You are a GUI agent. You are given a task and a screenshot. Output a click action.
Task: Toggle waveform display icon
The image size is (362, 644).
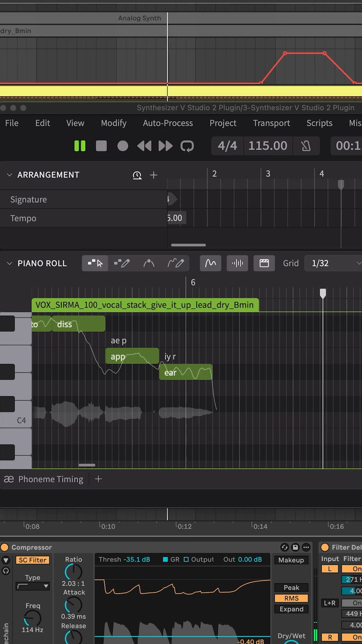237,263
